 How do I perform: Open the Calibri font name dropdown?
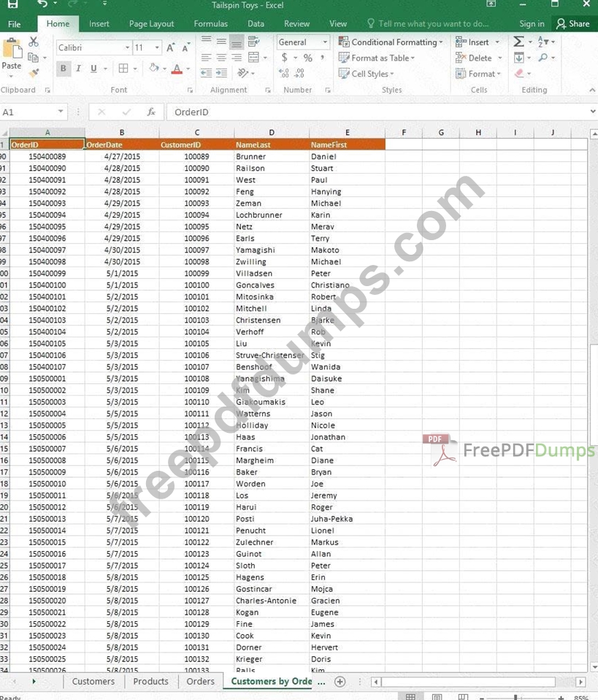(127, 47)
